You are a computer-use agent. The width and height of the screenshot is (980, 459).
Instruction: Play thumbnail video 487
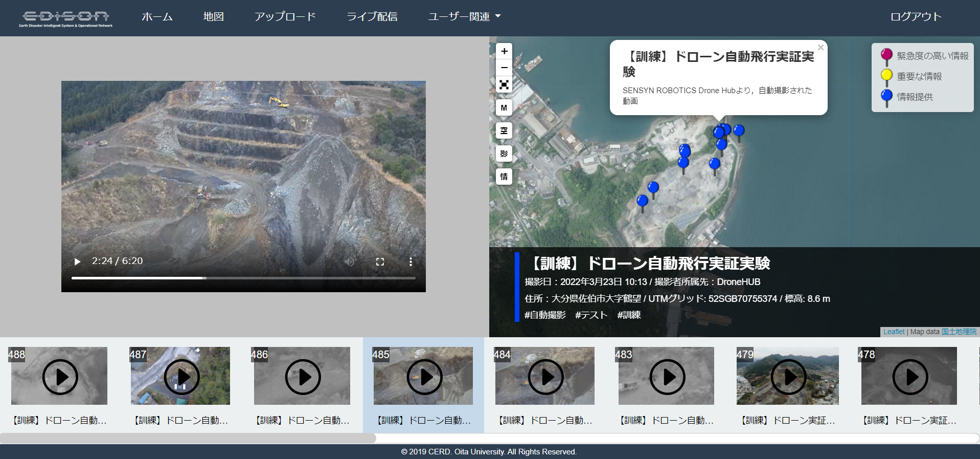[181, 377]
